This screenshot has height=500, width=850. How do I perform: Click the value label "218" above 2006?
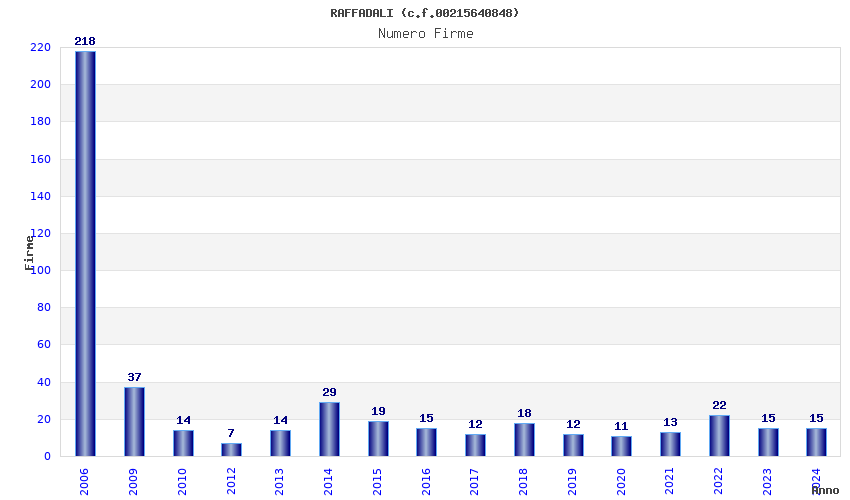(85, 41)
